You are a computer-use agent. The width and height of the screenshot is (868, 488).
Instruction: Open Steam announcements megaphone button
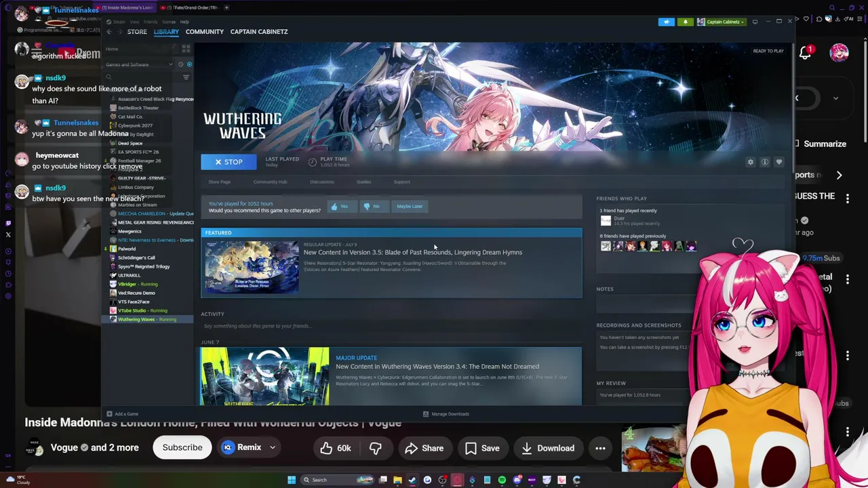[x=667, y=22]
